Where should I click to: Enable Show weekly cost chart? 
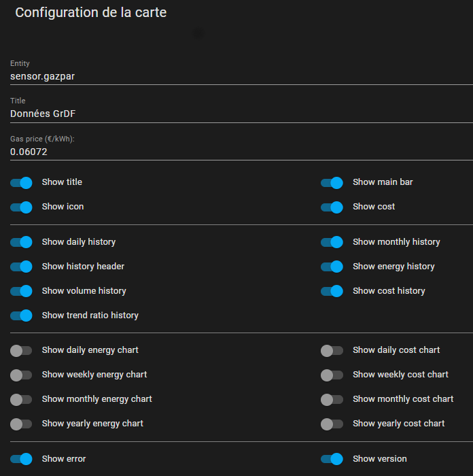[332, 375]
